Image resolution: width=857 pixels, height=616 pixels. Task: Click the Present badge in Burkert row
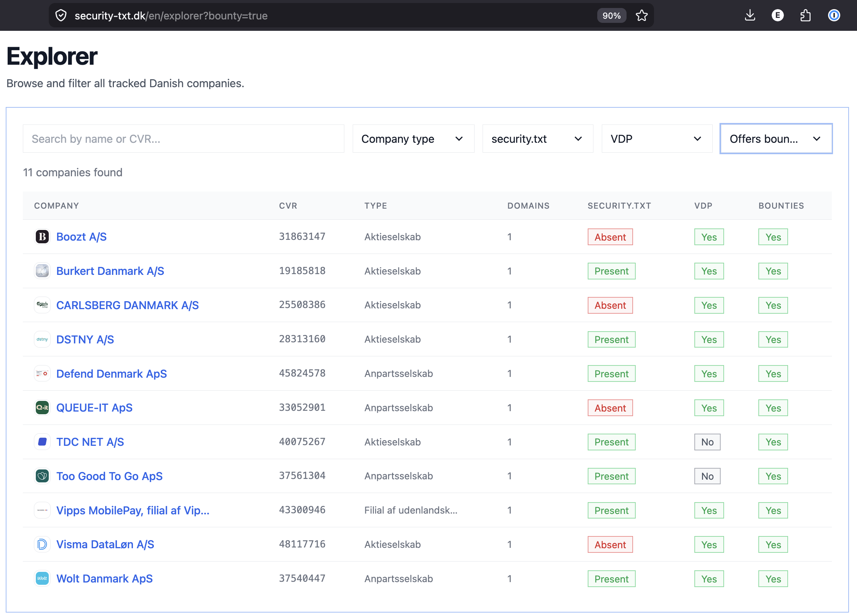[611, 271]
